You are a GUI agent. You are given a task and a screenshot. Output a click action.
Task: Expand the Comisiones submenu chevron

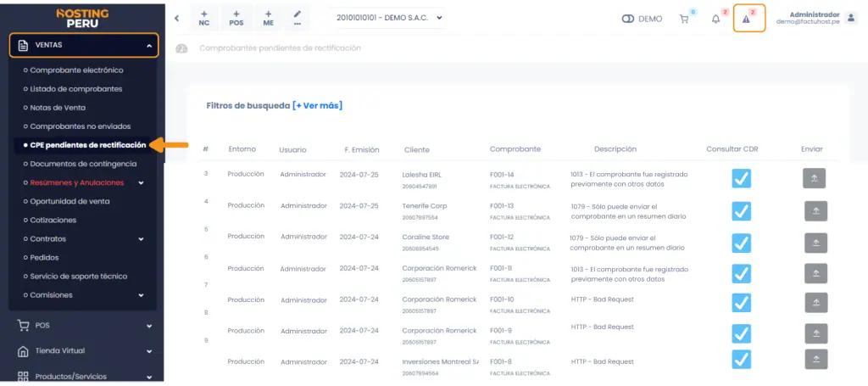coord(142,295)
